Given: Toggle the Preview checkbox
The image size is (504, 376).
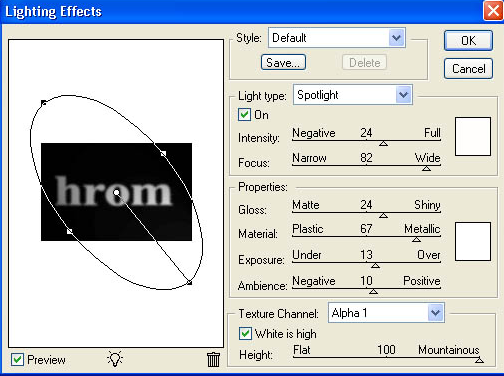Looking at the screenshot, I should click(17, 360).
